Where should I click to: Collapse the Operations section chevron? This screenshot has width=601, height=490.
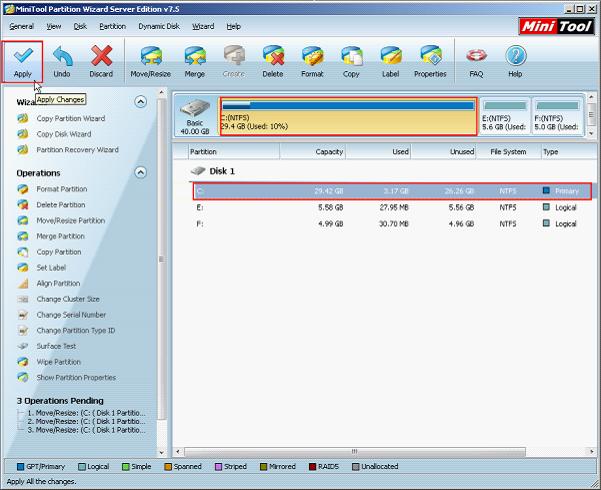click(x=141, y=173)
